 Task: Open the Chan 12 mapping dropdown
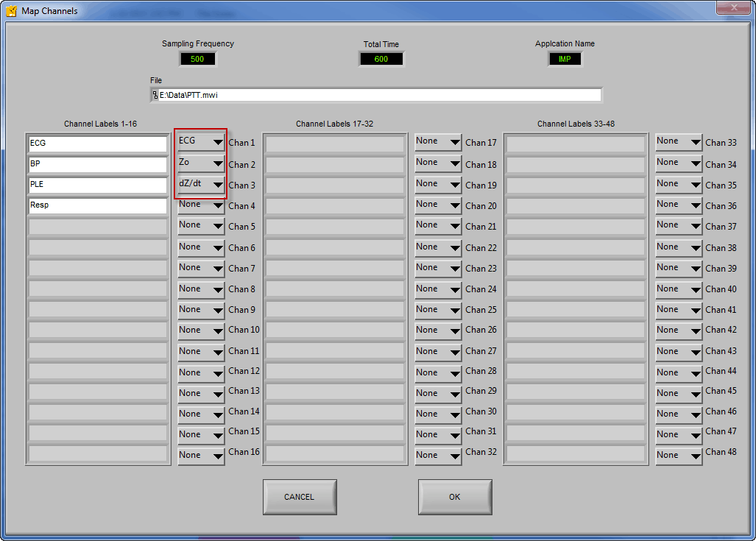(200, 372)
